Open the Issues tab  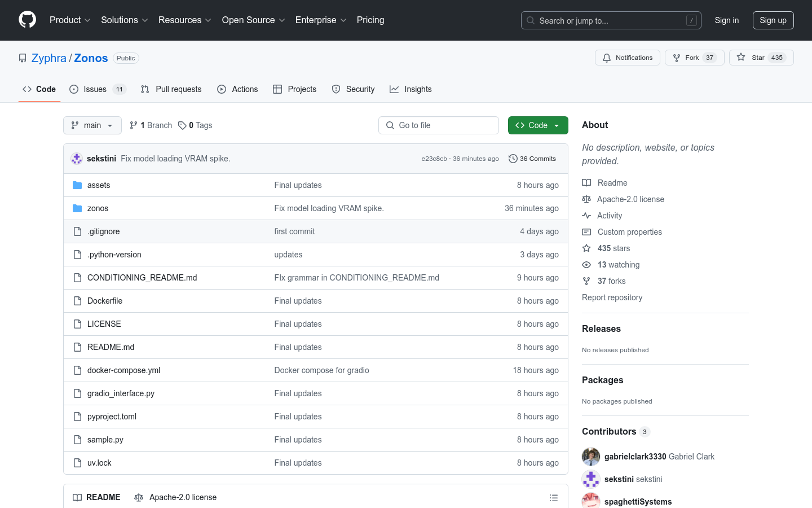(98, 89)
